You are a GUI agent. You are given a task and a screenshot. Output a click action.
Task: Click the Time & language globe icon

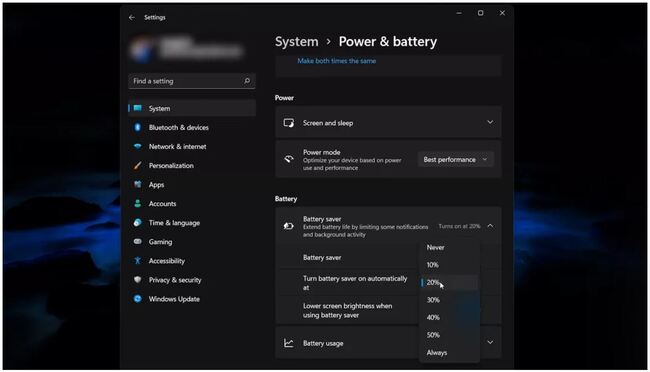tap(138, 223)
